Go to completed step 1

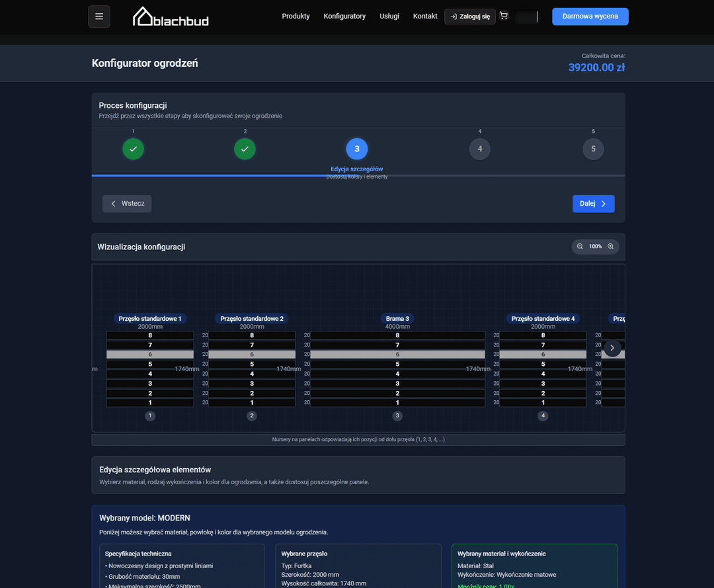[133, 149]
